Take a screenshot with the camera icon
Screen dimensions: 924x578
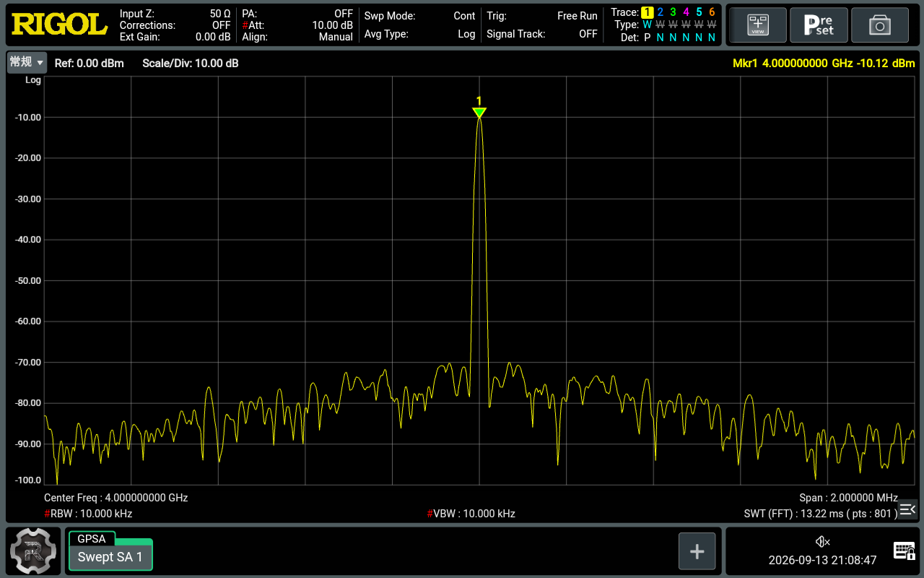pyautogui.click(x=880, y=25)
